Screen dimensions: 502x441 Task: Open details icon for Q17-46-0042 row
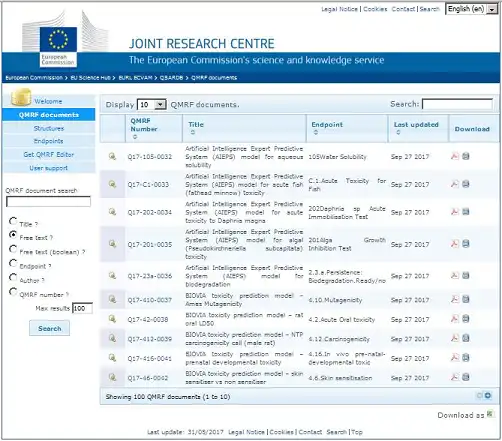pos(112,377)
